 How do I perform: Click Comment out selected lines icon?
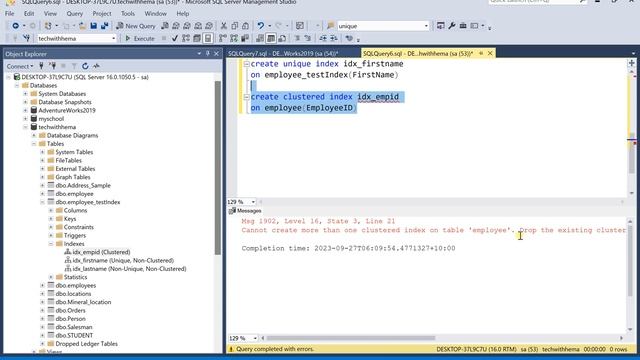pyautogui.click(x=297, y=38)
